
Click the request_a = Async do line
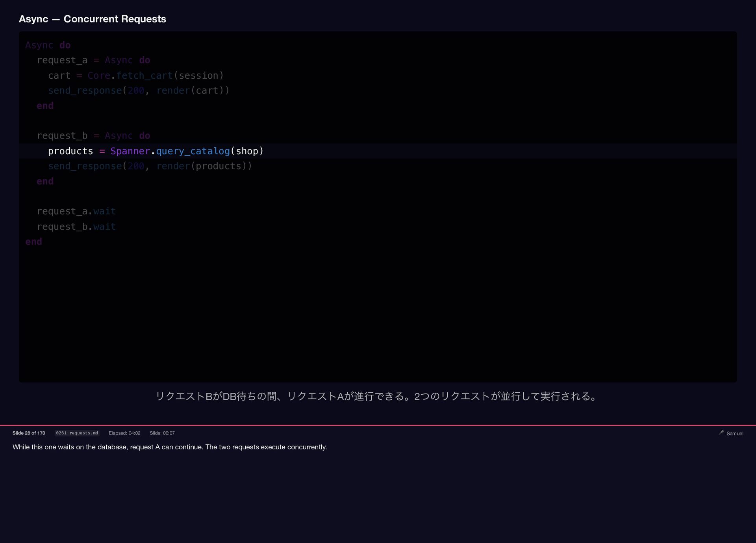(93, 60)
